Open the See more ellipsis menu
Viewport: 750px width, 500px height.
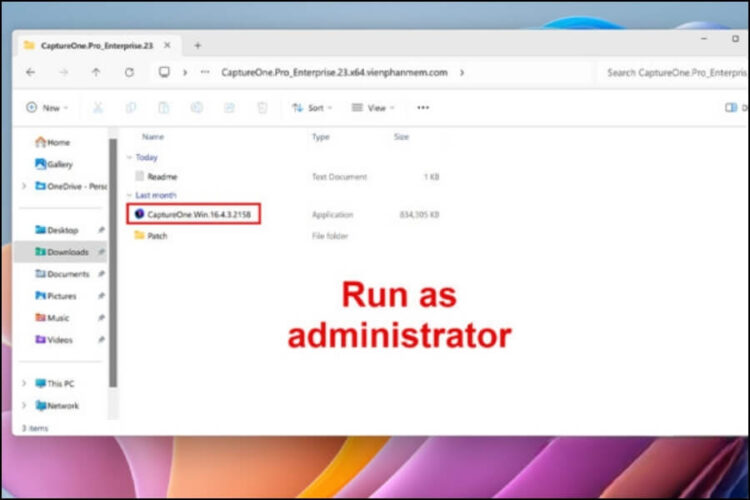tap(423, 108)
